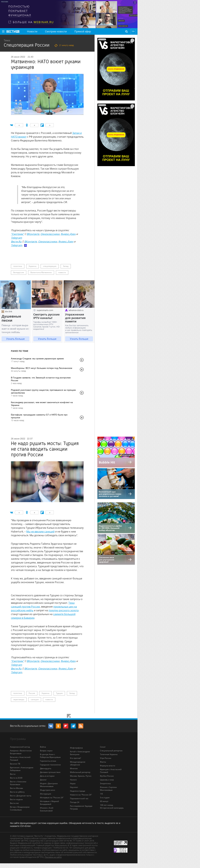Click 'Узнать больше' under IPTV-каналы ad
200x868 pixels.
(47, 339)
